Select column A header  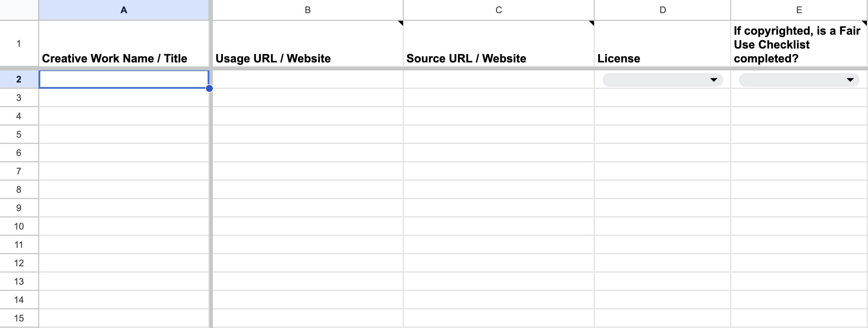pos(124,10)
